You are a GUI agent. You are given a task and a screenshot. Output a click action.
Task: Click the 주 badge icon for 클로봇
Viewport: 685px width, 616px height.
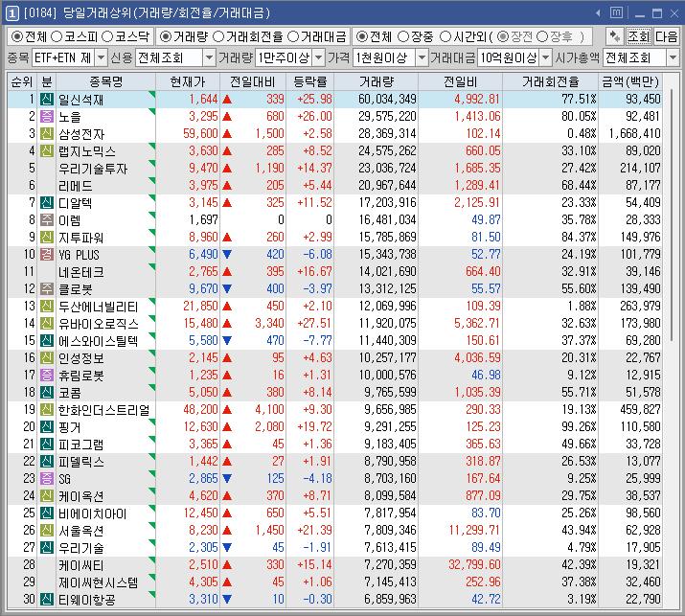coord(47,288)
